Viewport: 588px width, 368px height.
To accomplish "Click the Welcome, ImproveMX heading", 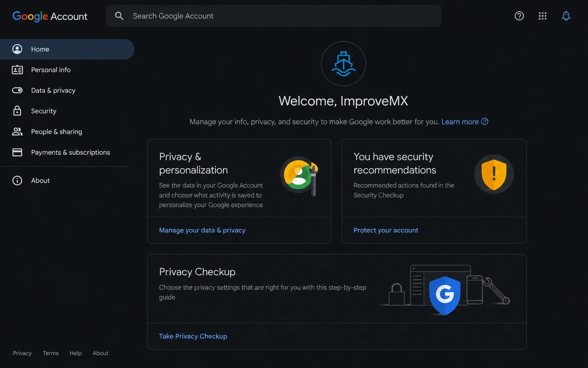I will pos(343,101).
